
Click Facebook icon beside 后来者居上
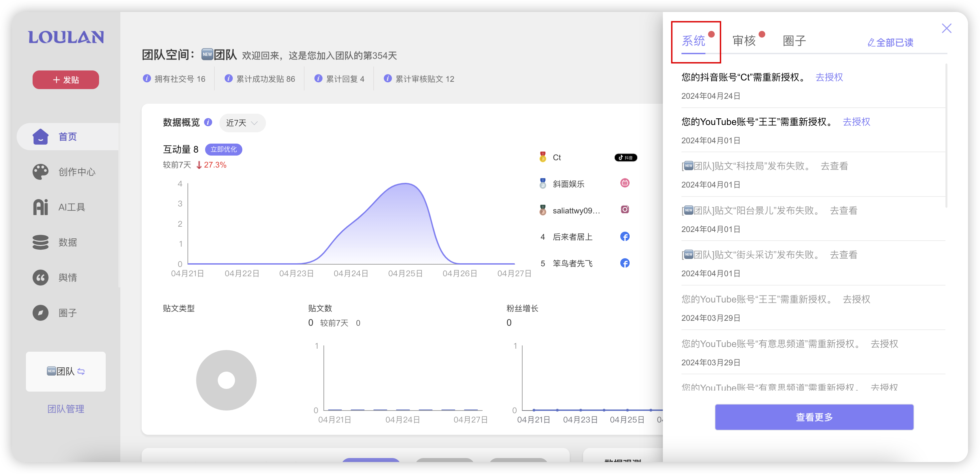click(625, 237)
